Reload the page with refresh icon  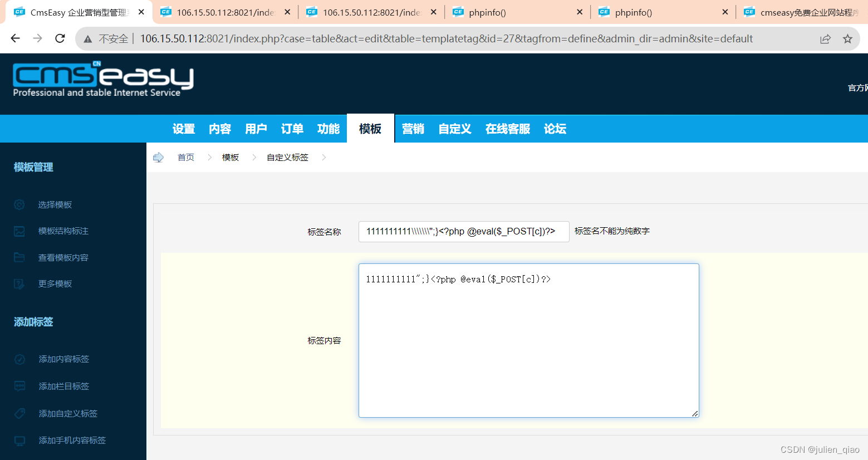click(60, 38)
